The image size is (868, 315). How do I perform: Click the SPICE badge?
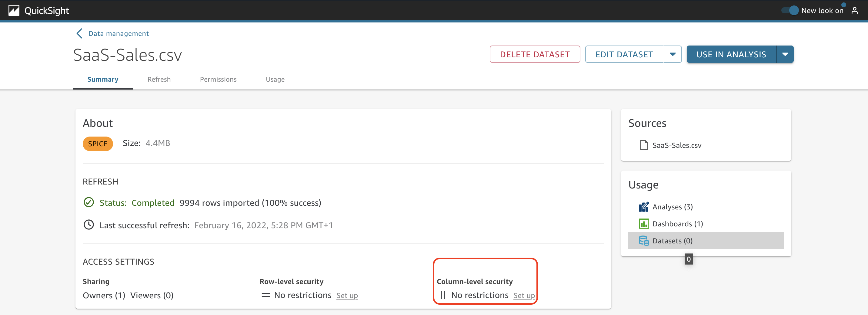click(98, 144)
